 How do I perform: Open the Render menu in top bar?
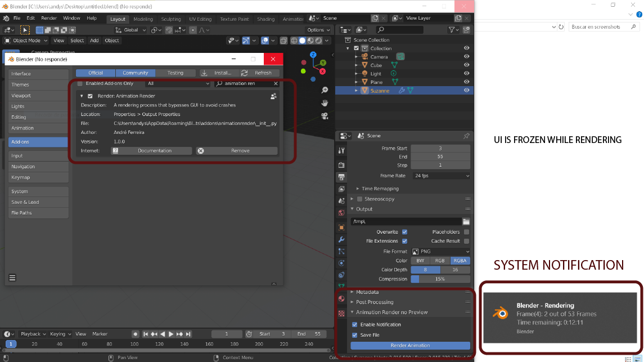49,18
